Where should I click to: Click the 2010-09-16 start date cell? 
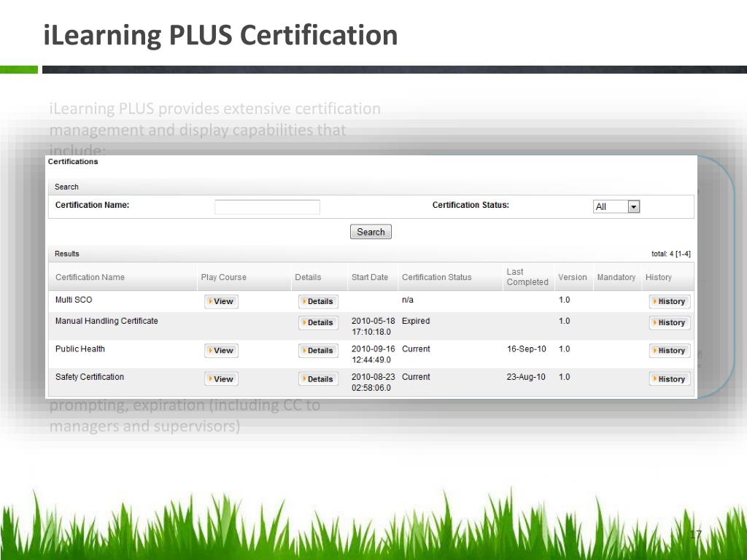click(373, 354)
